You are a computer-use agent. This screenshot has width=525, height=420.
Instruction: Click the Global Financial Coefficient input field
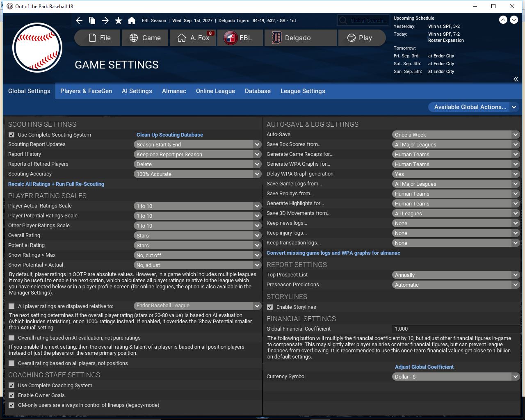pos(455,329)
